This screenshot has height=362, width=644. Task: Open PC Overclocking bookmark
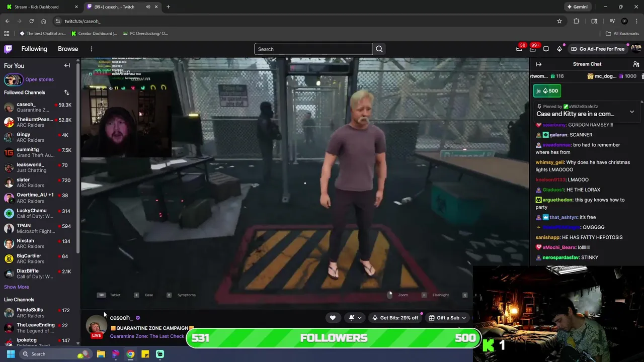click(145, 34)
